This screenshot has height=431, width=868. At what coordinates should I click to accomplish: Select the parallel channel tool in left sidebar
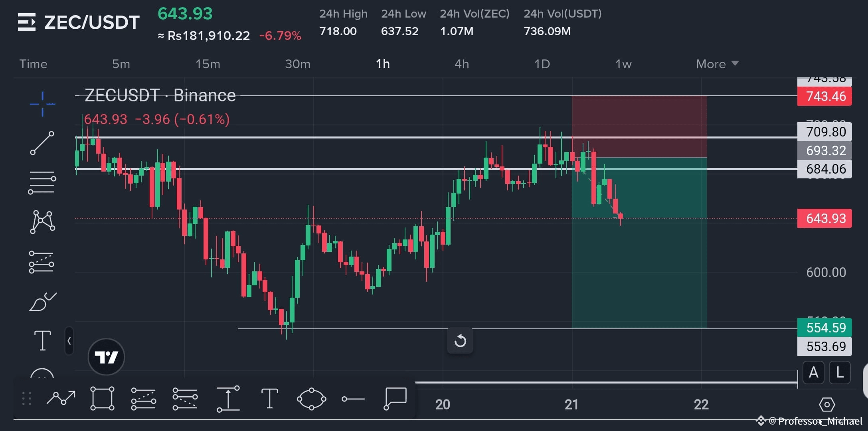coord(42,262)
